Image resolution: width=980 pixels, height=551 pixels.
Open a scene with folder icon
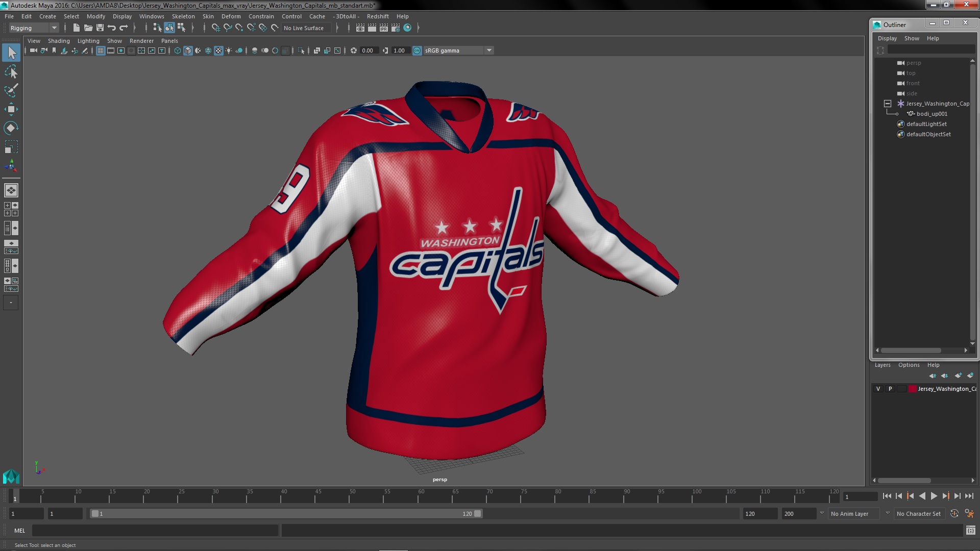88,28
